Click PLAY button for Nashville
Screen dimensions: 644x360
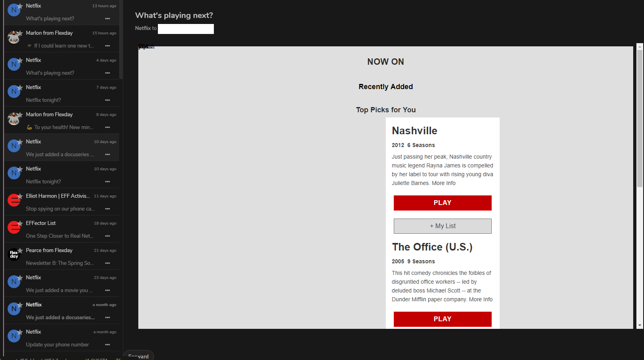[443, 203]
